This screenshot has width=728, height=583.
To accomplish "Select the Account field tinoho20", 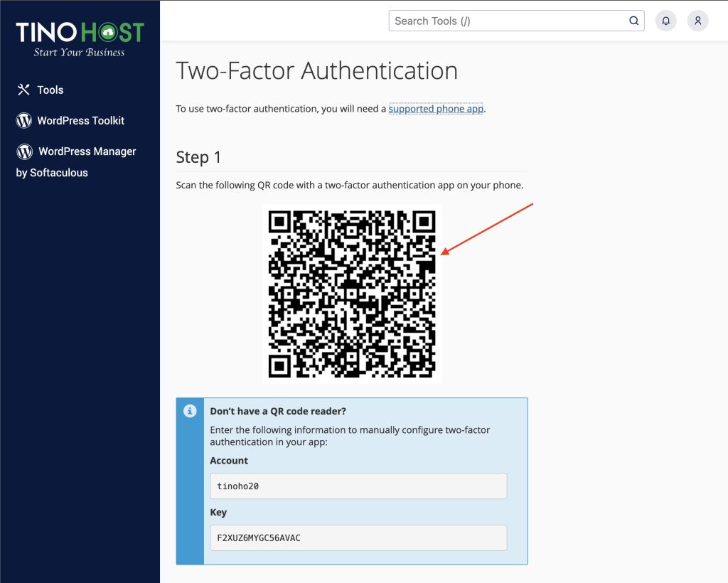I will point(358,486).
